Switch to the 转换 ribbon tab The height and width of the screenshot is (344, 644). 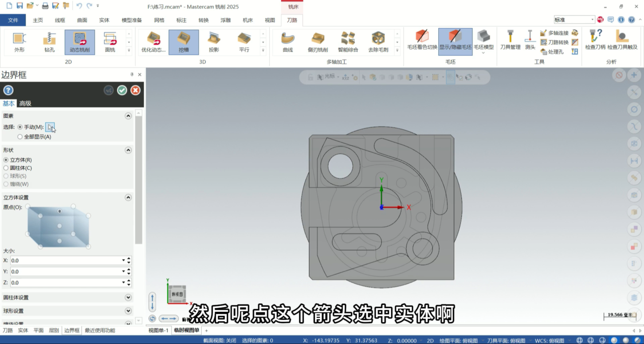tap(203, 20)
